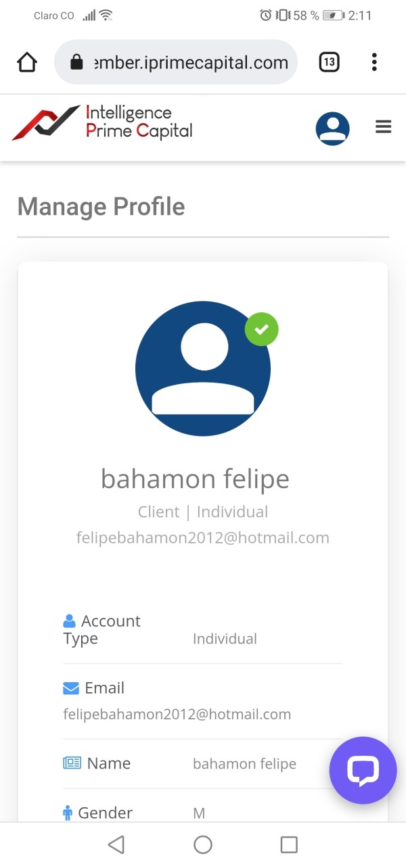Tap the large profile picture avatar
The height and width of the screenshot is (868, 406).
click(203, 368)
